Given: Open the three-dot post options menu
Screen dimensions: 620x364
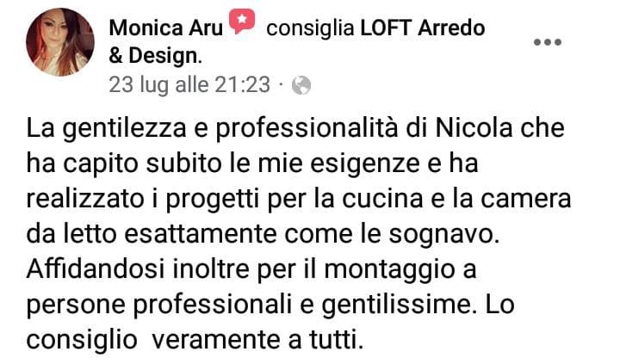Looking at the screenshot, I should (x=548, y=42).
